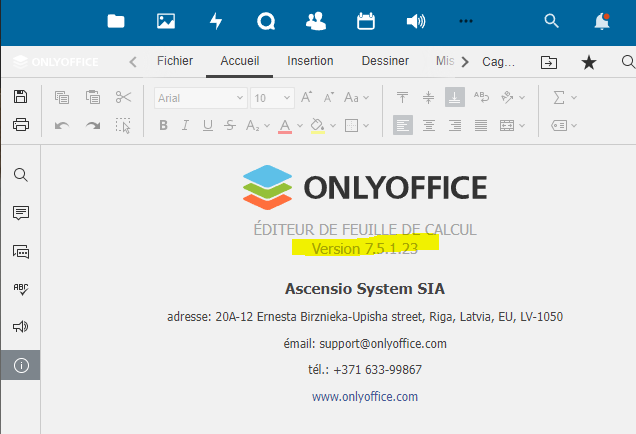Screen dimensions: 636x434
Task: Toggle underline formatting
Action: click(x=208, y=126)
